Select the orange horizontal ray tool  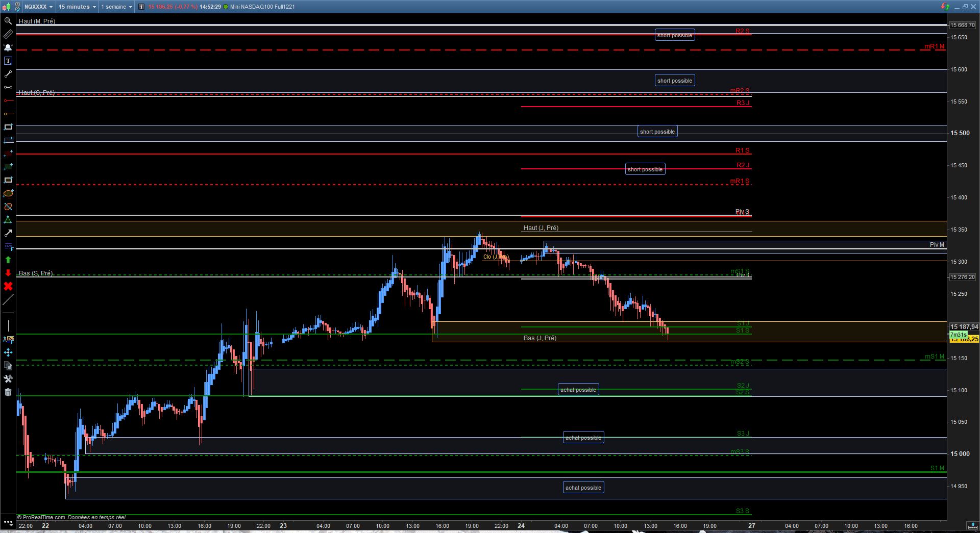click(8, 114)
